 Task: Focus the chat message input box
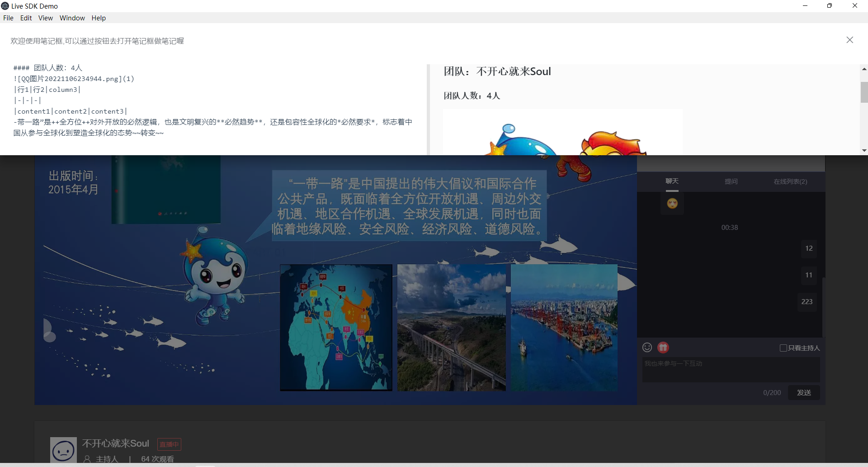point(731,370)
